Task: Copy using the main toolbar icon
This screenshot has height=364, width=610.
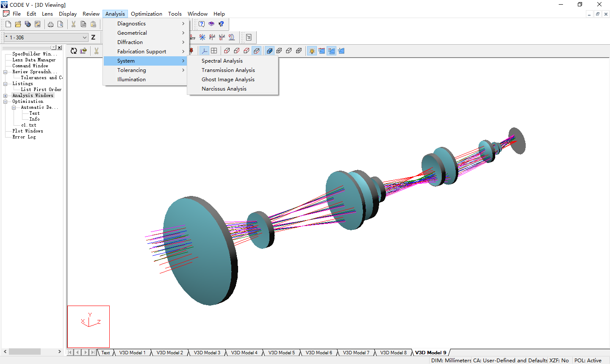Action: click(x=83, y=24)
